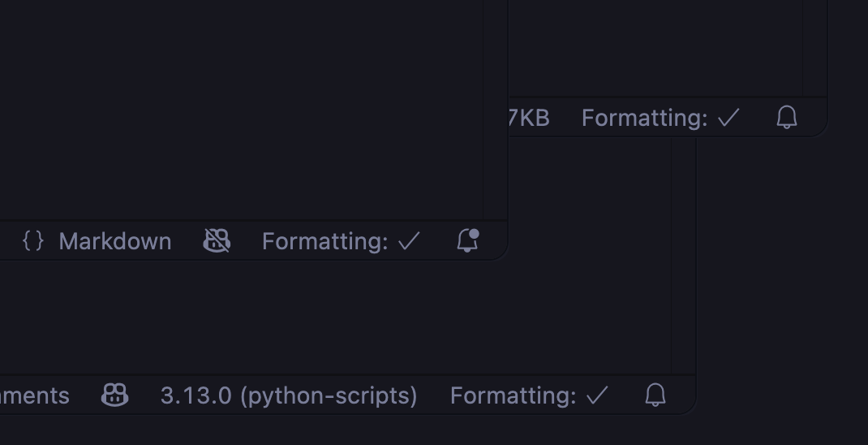Open notifications via bell with unread dot
The image size is (868, 445).
click(468, 240)
